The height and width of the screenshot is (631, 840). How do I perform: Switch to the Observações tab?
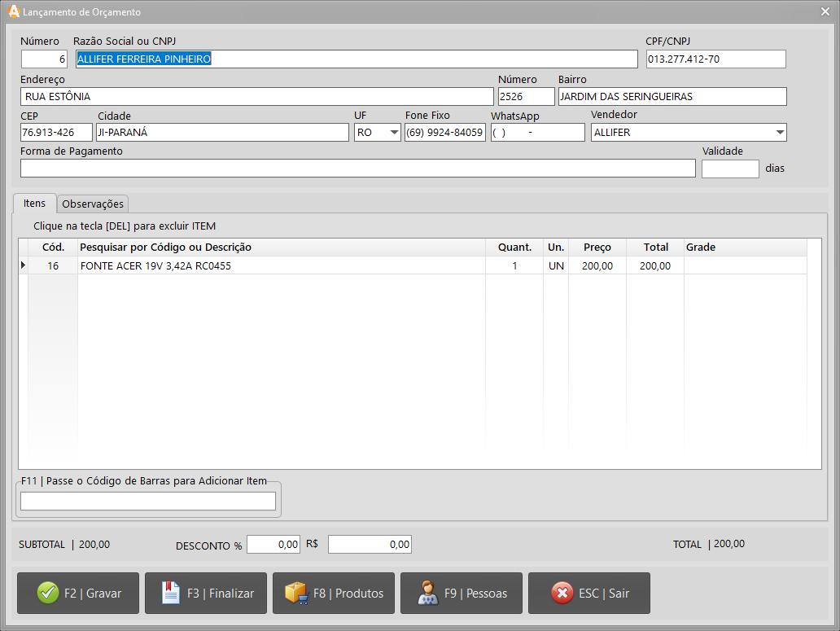93,204
